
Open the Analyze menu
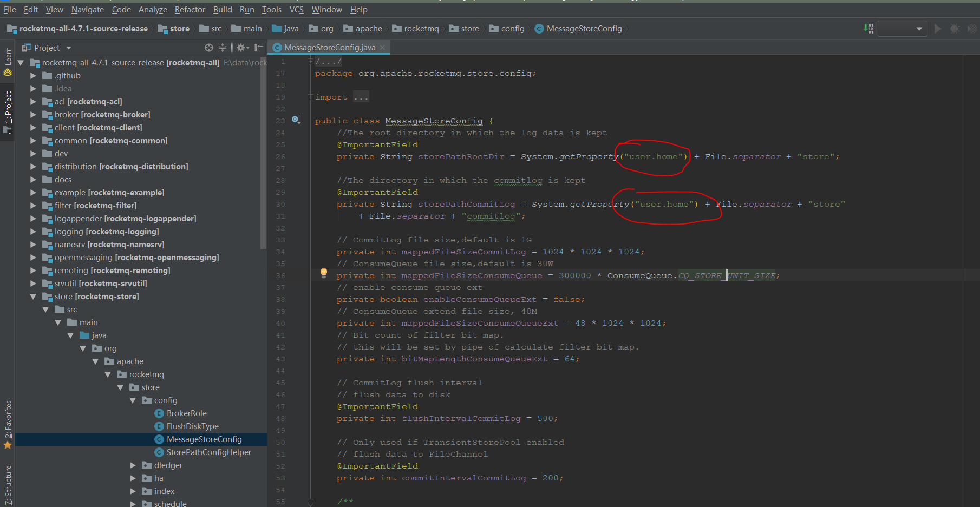pyautogui.click(x=153, y=9)
